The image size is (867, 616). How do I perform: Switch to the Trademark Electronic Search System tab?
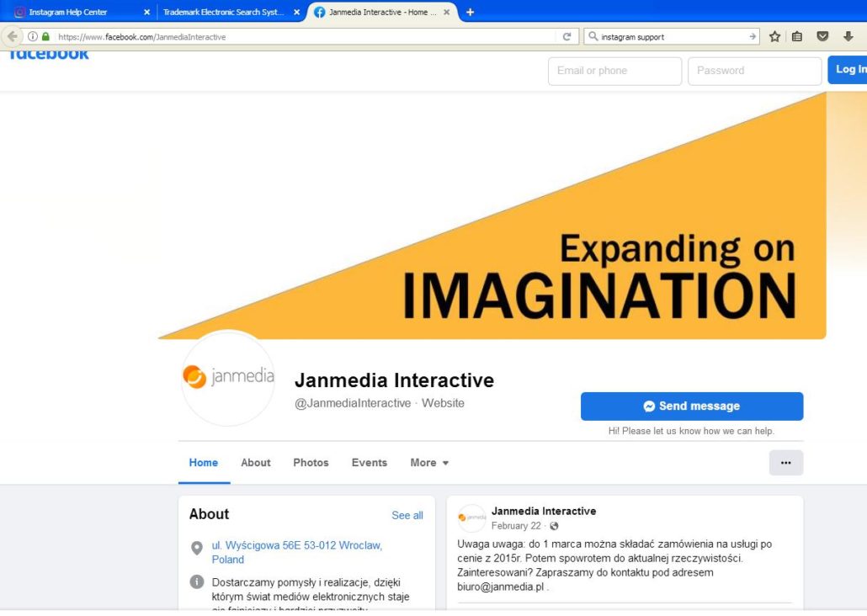pos(230,12)
